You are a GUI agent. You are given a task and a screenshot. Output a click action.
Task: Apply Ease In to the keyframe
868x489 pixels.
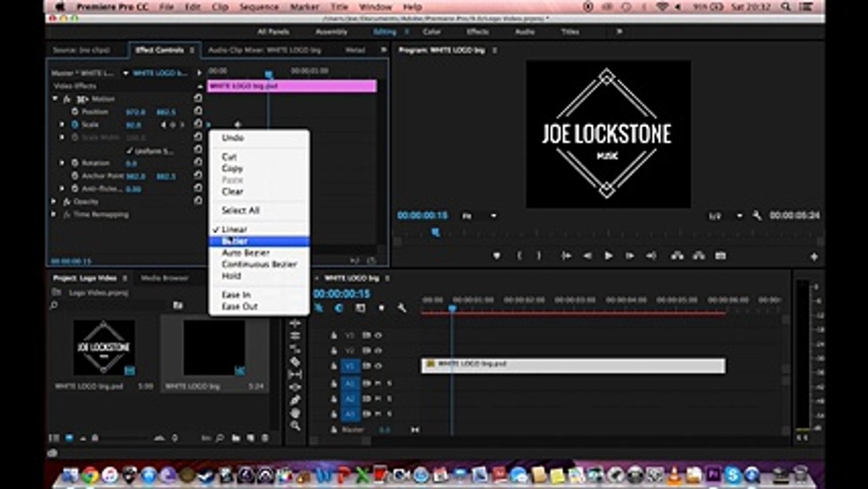point(259,295)
